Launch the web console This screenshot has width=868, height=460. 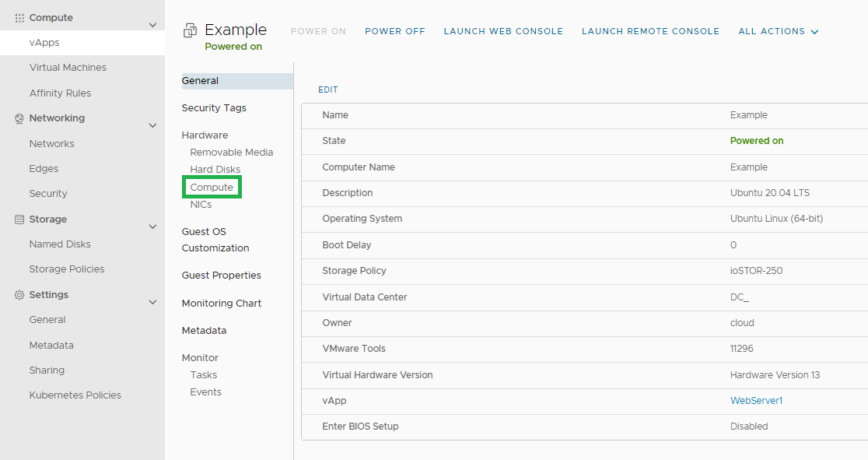point(503,32)
